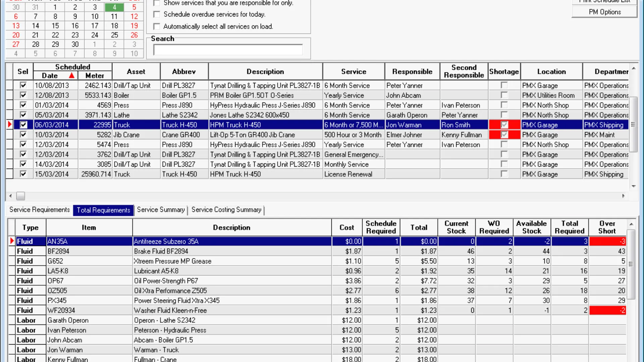Select the Total Requirements tab
Viewport: 644px width, 362px height.
point(103,210)
